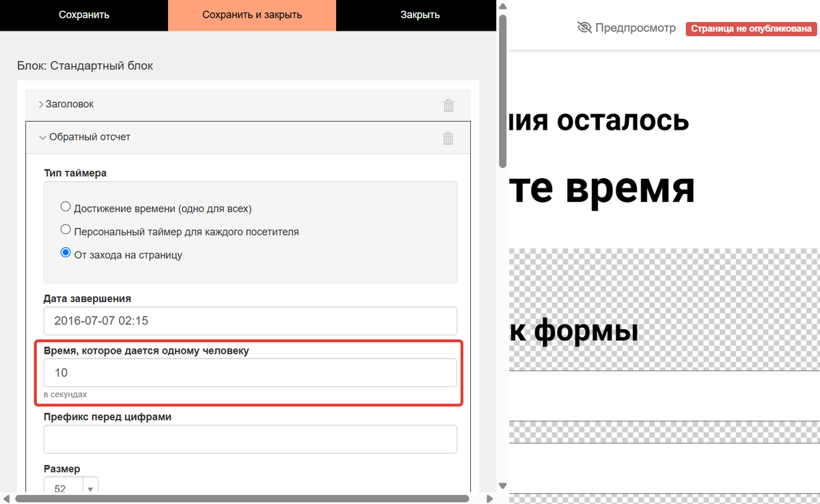Viewport: 820px width, 504px height.
Task: Click the Префикс перед цифрами input
Action: 250,439
